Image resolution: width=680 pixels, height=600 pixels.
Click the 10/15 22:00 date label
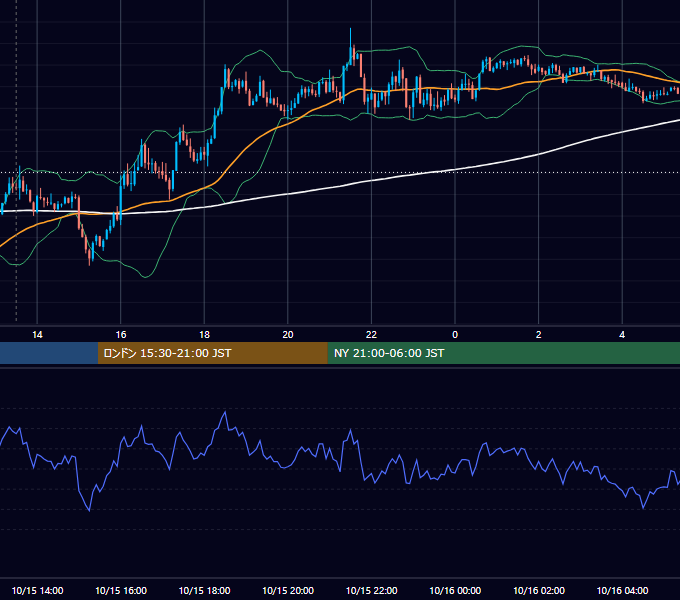click(371, 590)
